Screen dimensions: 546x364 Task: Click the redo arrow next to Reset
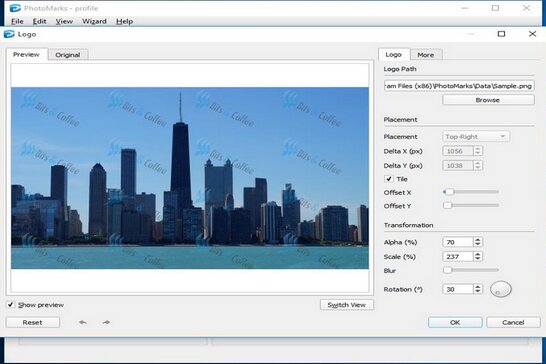[x=106, y=322]
